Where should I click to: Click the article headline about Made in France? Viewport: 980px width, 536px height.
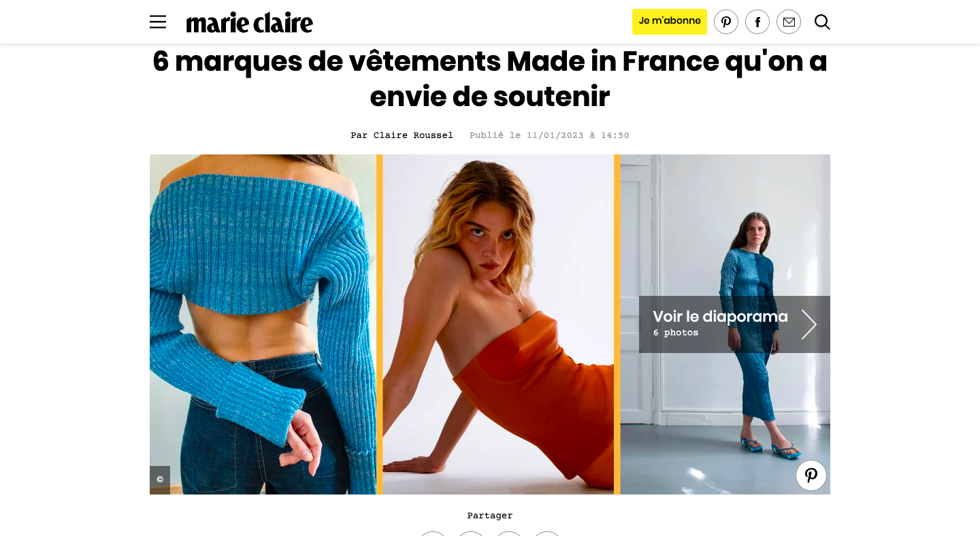point(490,79)
